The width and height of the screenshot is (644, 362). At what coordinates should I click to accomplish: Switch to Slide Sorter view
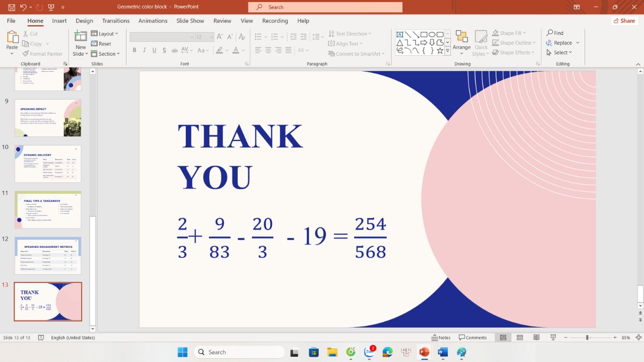(x=519, y=337)
